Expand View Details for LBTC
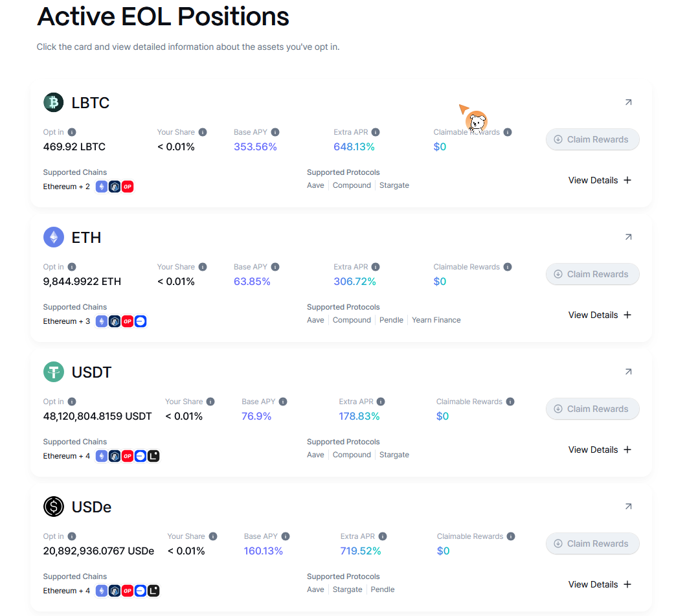Screen dimensions: 687x616 click(600, 180)
